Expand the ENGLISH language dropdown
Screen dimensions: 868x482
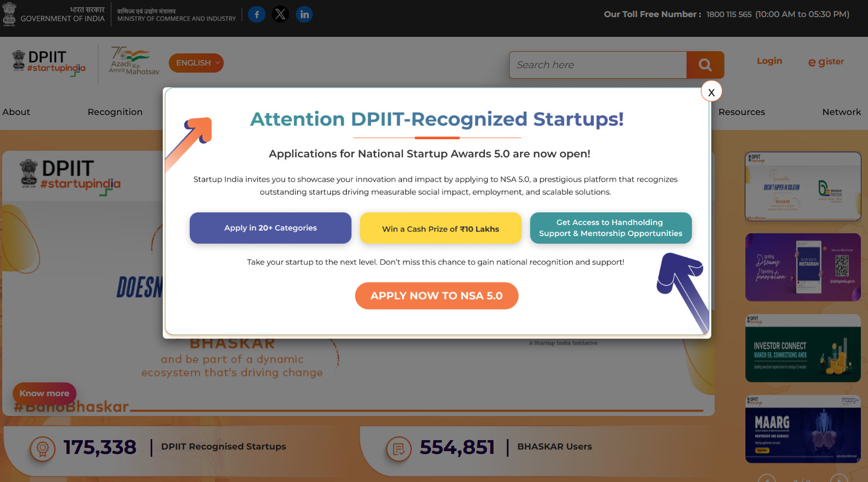click(x=196, y=63)
